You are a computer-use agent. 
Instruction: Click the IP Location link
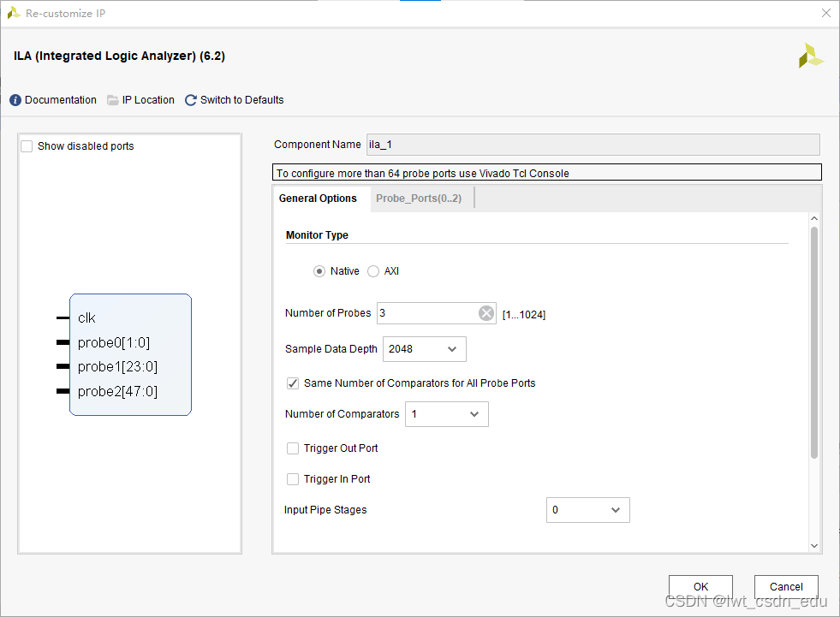(148, 100)
